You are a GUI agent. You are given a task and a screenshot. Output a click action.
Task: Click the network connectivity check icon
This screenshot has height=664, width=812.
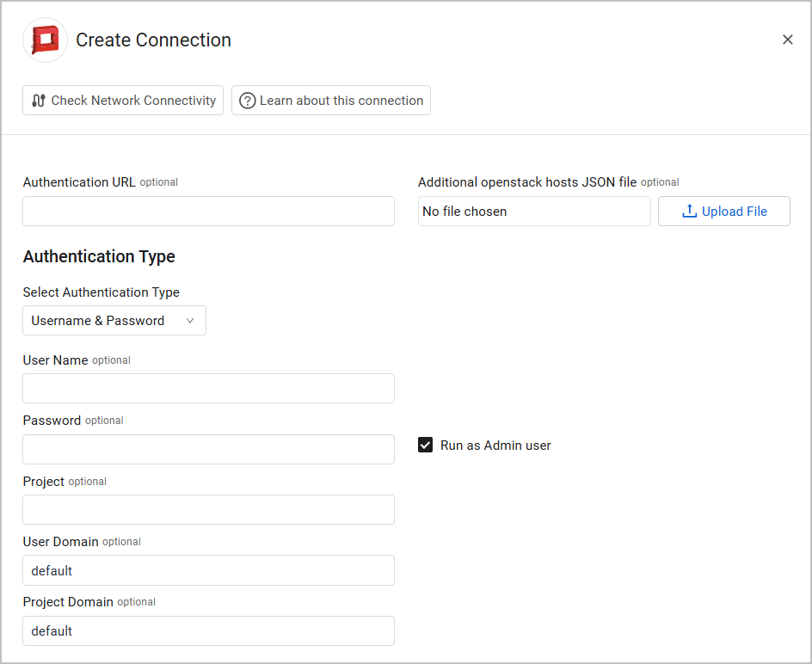coord(38,101)
